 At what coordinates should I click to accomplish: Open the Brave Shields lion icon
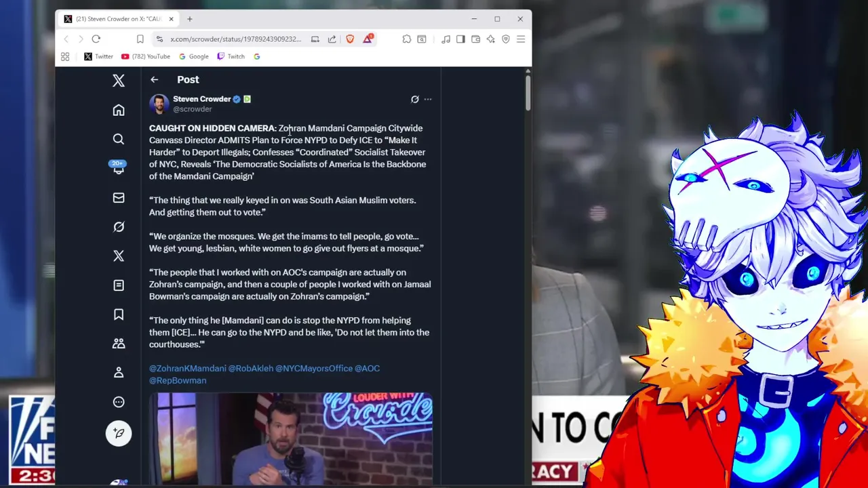[x=350, y=39]
